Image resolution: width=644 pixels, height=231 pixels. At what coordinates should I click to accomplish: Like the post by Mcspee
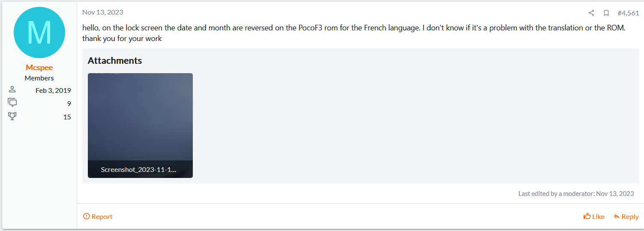(594, 216)
